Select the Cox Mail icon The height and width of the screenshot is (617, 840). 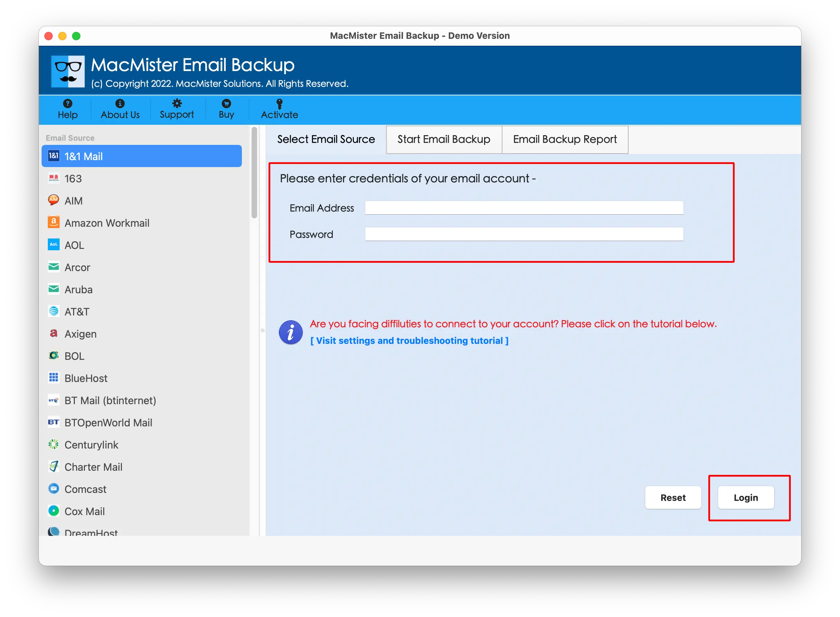tap(53, 511)
